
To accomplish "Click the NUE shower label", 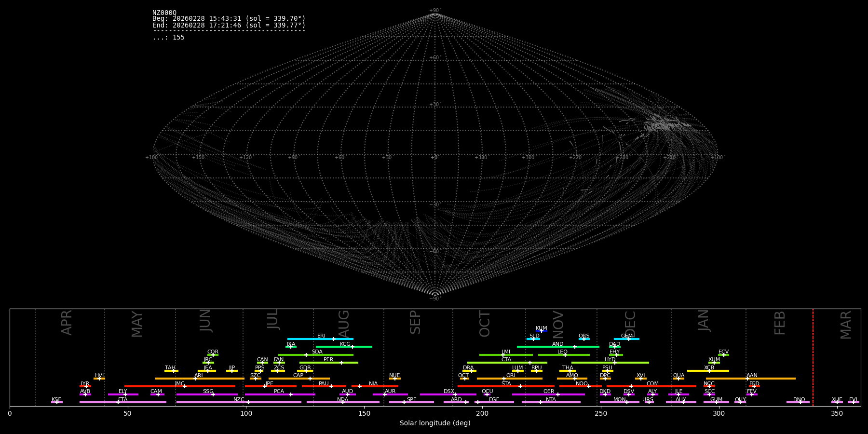I will 394,376.
